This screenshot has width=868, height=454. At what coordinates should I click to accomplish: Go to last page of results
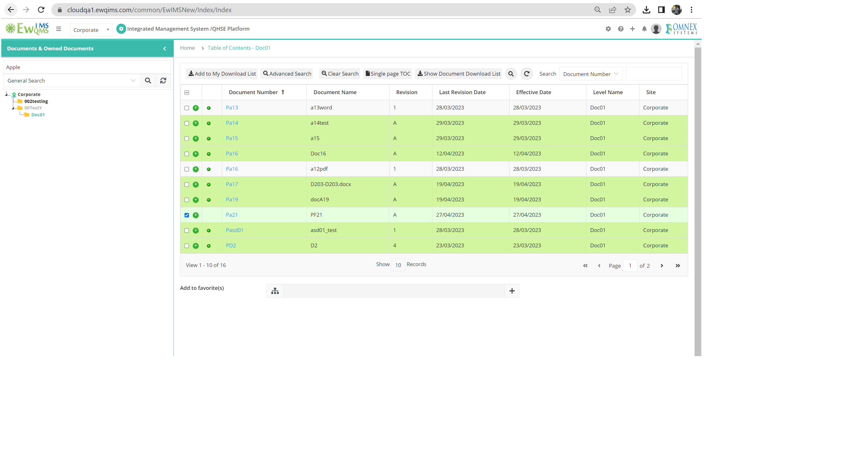tap(677, 266)
